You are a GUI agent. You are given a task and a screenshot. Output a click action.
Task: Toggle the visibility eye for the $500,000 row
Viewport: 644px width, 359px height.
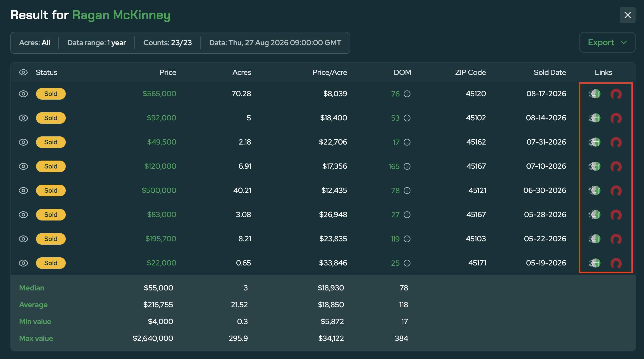[23, 191]
